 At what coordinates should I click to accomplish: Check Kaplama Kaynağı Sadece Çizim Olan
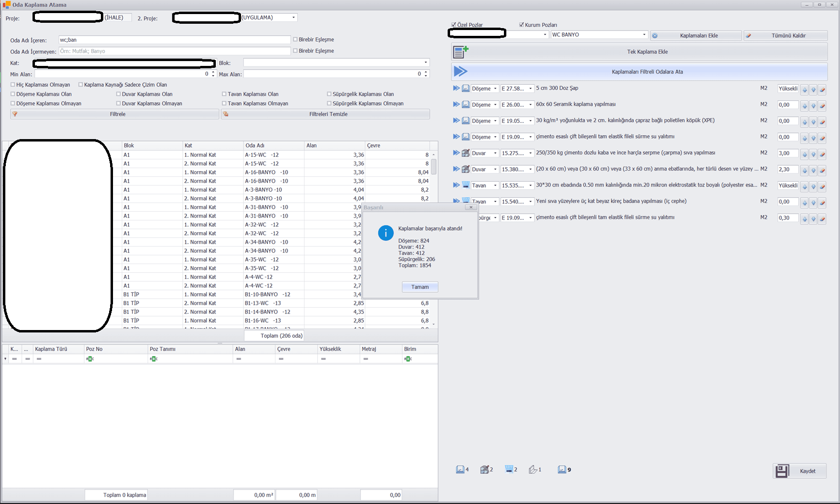tap(81, 84)
